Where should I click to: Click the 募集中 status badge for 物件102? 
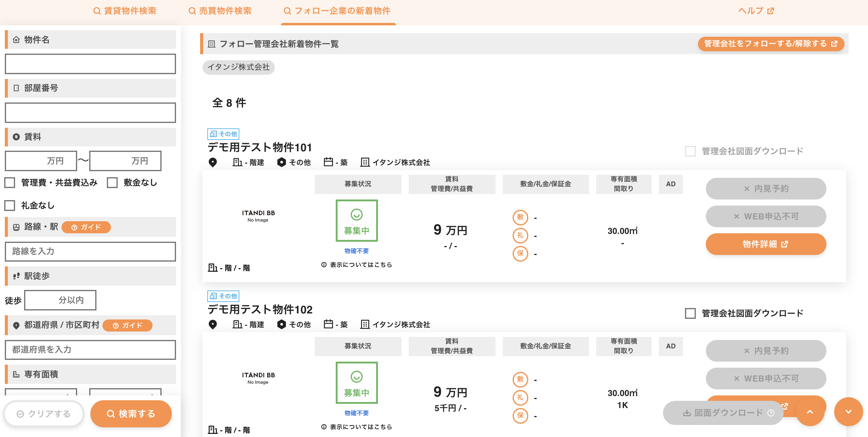coord(357,383)
